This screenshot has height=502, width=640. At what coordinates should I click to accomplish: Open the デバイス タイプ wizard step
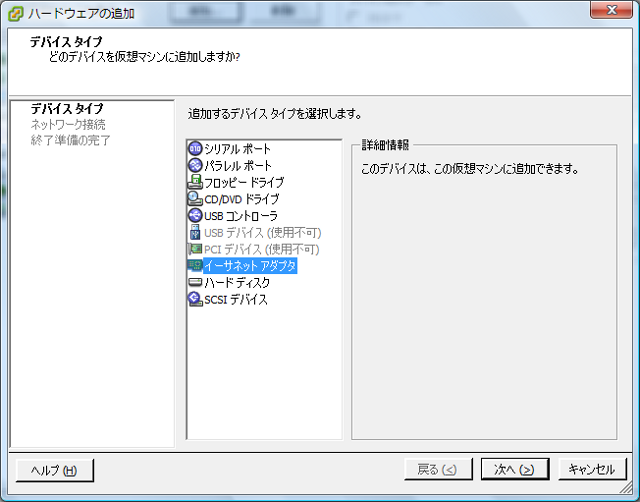tap(67, 109)
